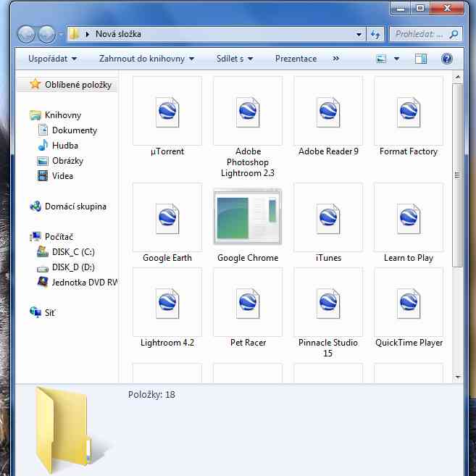Click the Forward navigation button
This screenshot has height=476, width=476.
(46, 34)
